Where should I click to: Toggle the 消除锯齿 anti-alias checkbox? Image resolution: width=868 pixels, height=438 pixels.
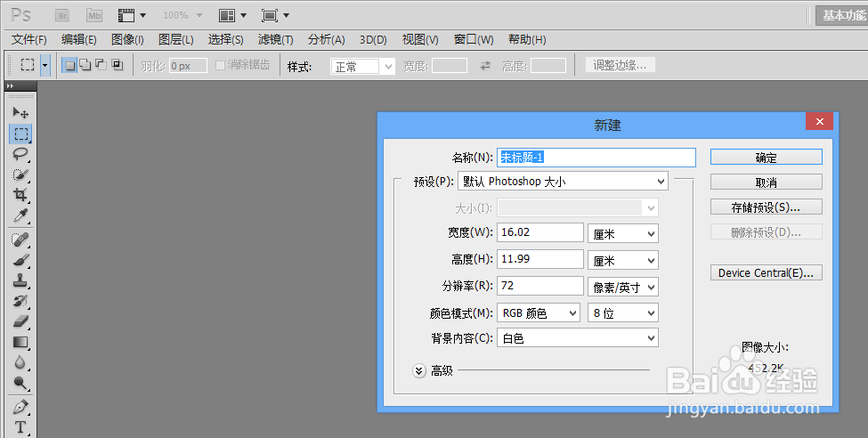point(220,65)
